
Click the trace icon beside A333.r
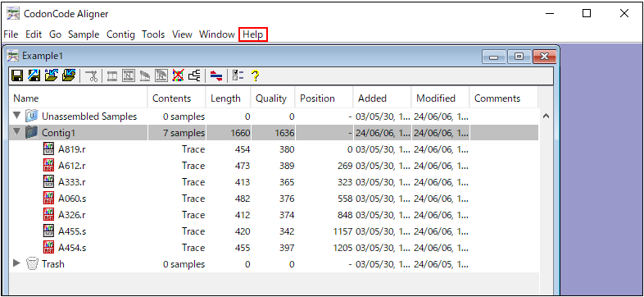(x=49, y=182)
